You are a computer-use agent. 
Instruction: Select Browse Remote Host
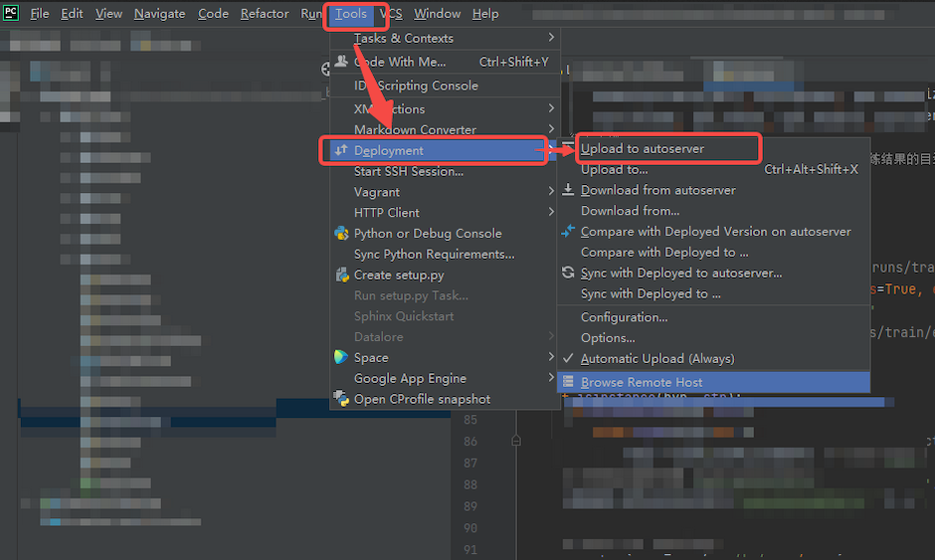(x=713, y=382)
